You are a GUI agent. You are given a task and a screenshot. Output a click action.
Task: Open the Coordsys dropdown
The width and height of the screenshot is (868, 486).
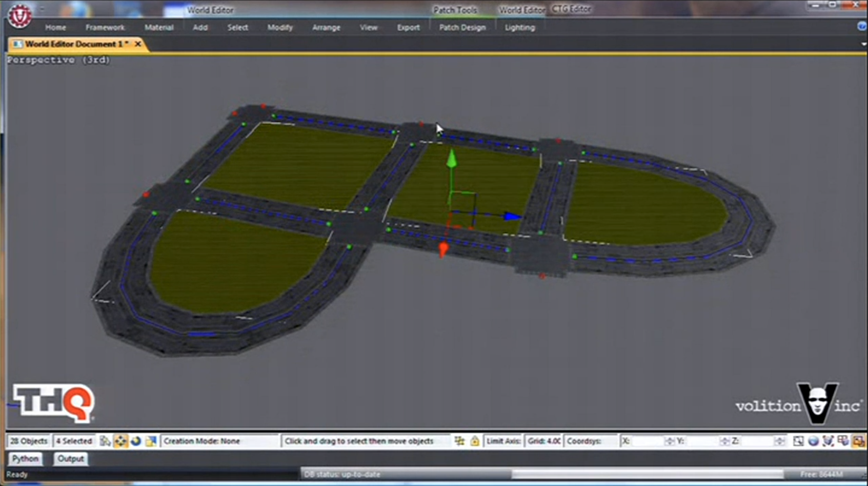591,441
